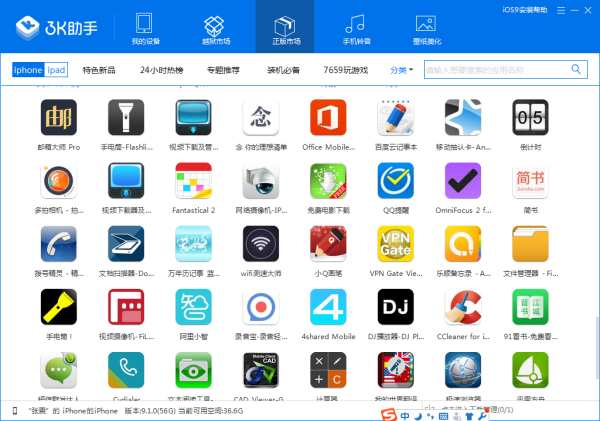Open 7659玩游戏 games section

coord(345,70)
